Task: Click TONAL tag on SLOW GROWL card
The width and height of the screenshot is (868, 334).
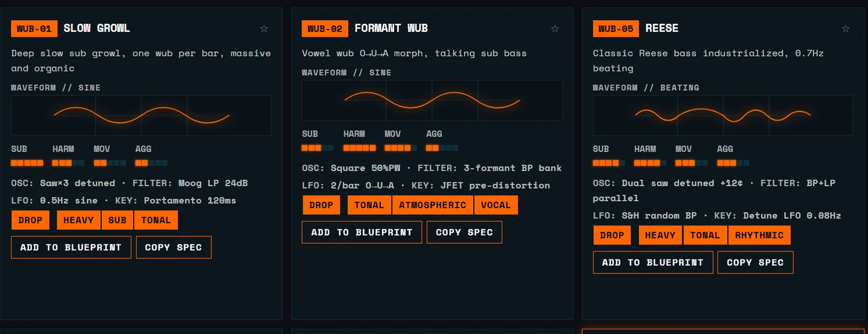Action: 156,220
